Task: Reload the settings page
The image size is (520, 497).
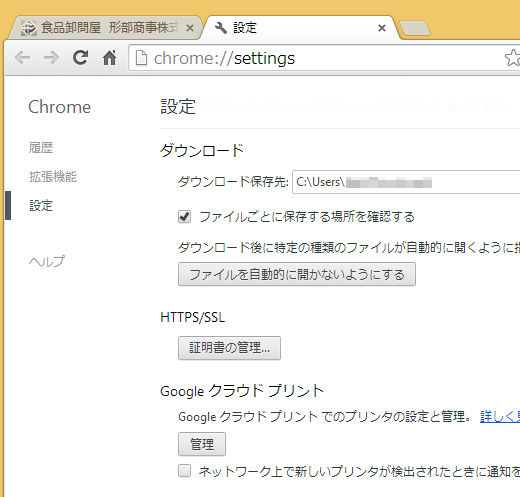Action: [x=80, y=57]
